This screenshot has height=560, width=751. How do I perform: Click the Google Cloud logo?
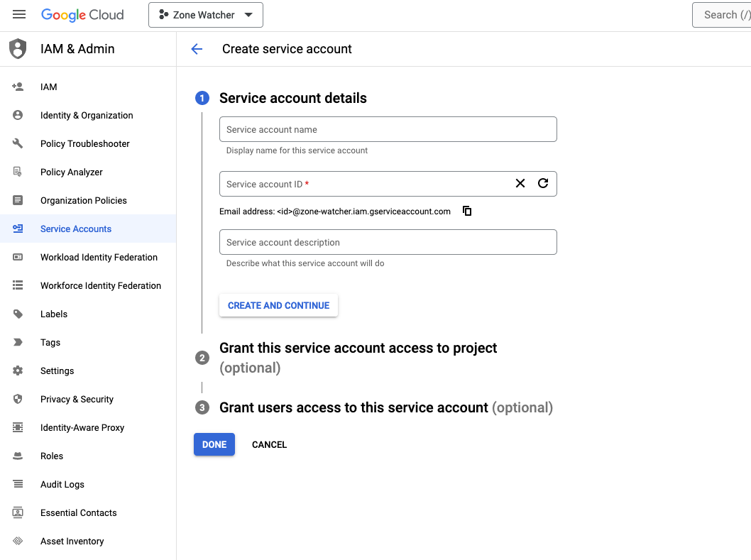(82, 15)
